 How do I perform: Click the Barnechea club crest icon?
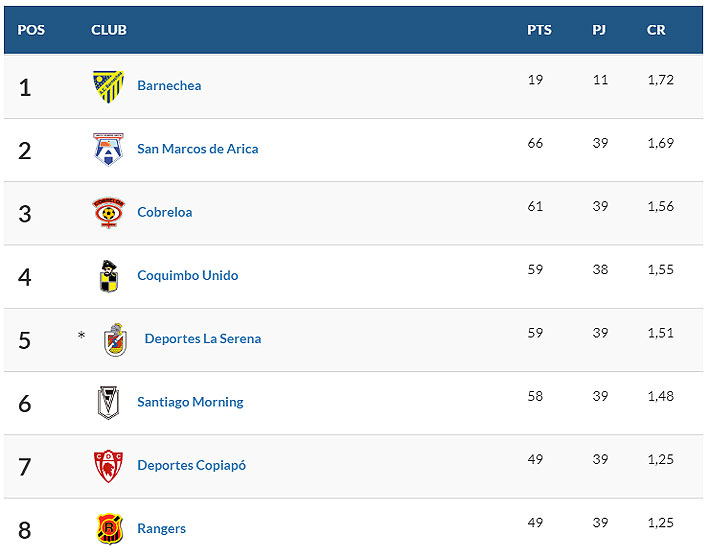click(x=108, y=86)
